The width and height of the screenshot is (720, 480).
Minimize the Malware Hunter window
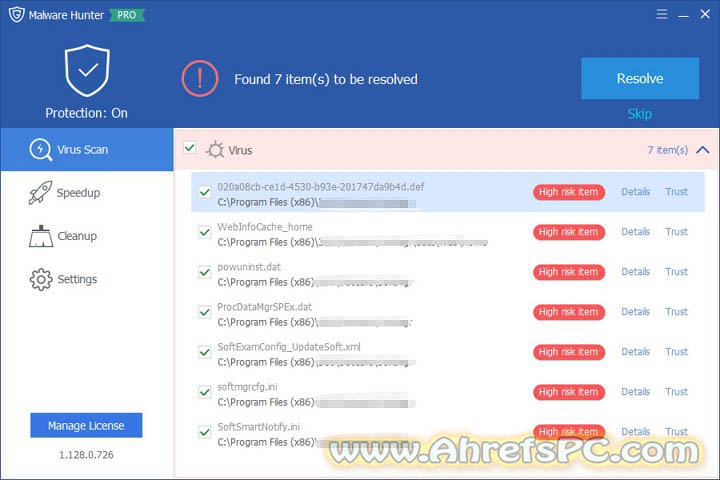tap(683, 15)
